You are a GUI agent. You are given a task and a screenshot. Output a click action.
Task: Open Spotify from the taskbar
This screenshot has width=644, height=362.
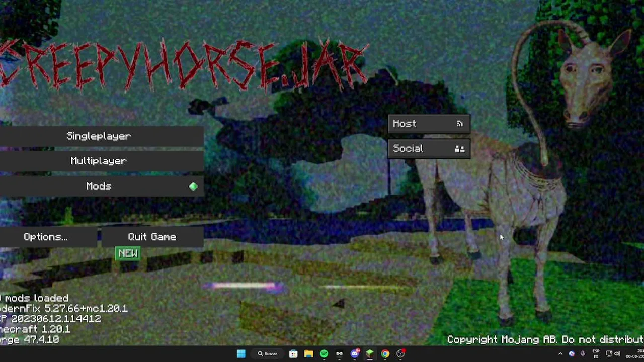(x=324, y=354)
